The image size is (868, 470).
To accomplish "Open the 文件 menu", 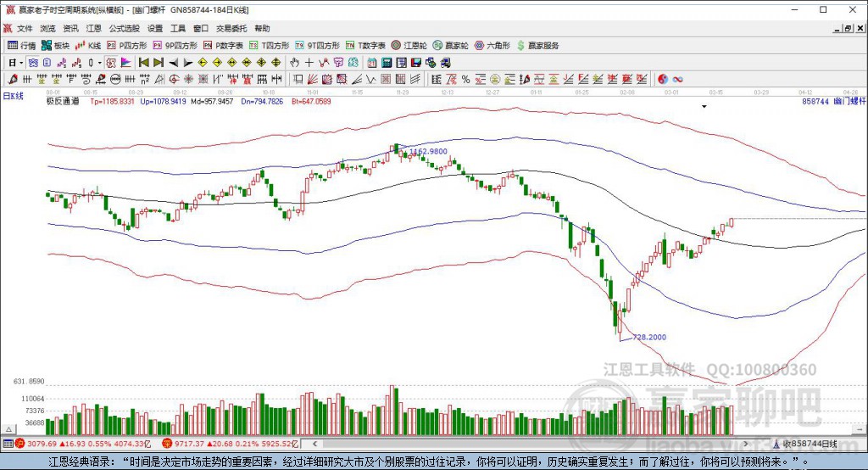I will tap(25, 28).
